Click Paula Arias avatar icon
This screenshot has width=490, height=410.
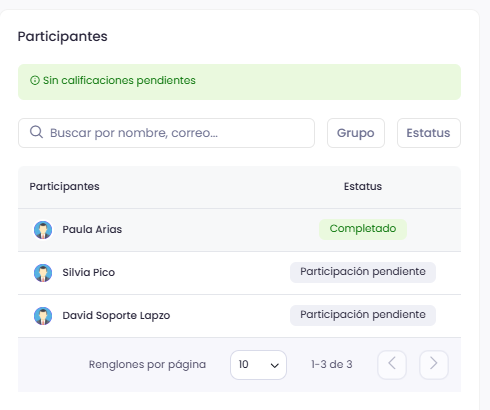[x=43, y=230]
